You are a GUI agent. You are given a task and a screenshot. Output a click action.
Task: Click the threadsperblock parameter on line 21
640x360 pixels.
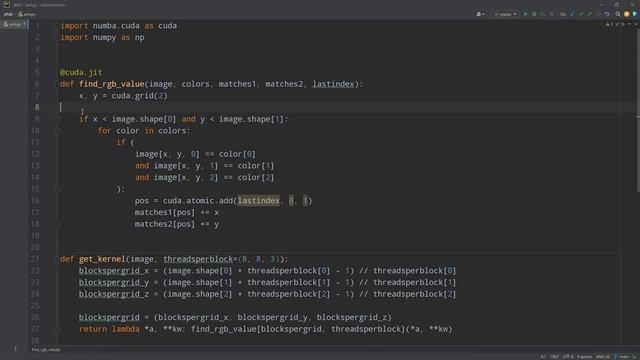[x=198, y=259]
